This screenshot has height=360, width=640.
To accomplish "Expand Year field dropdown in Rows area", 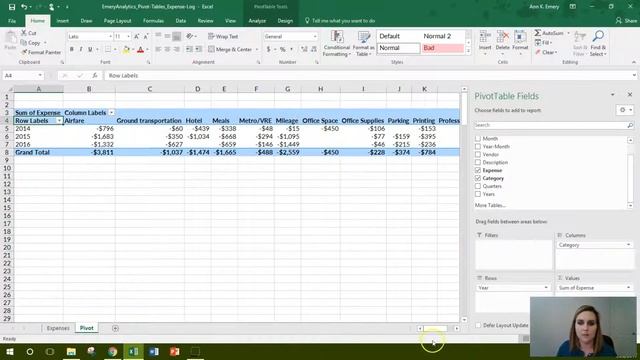I will [546, 288].
